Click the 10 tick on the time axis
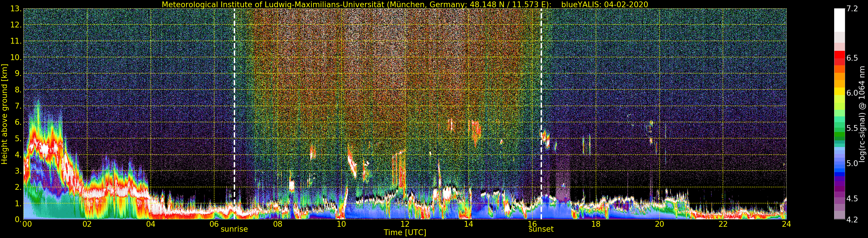The image size is (868, 238). pos(341,224)
